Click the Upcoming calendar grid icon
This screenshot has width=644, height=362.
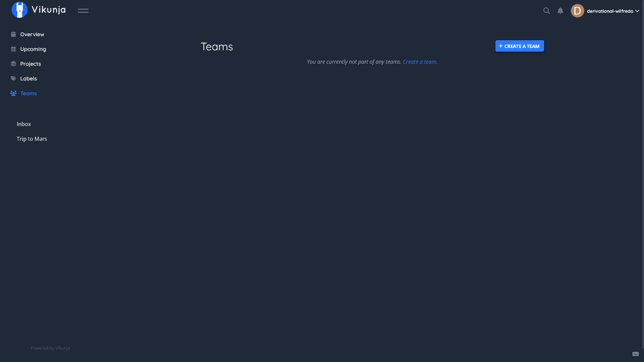13,49
